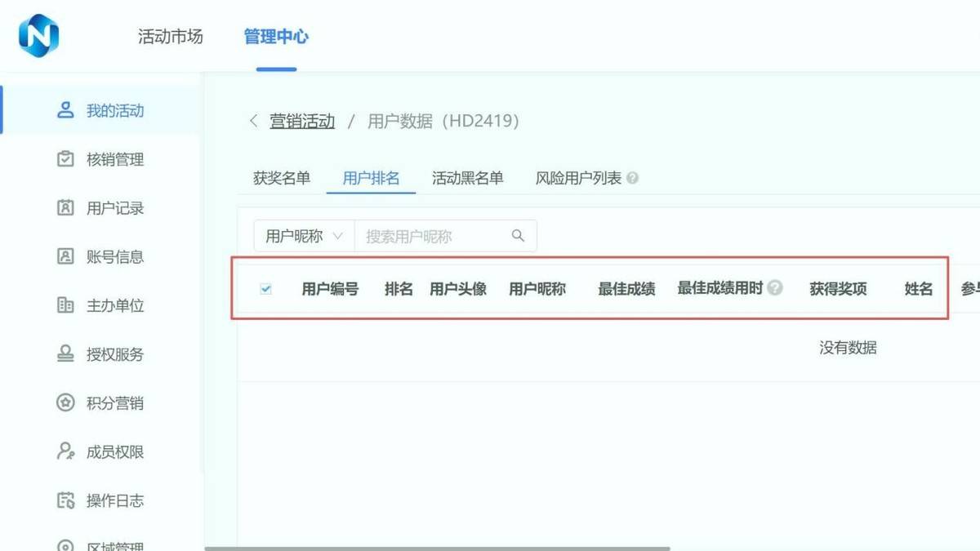Viewport: 980px width, 551px height.
Task: Click the 成员权限 user key icon
Action: [65, 451]
